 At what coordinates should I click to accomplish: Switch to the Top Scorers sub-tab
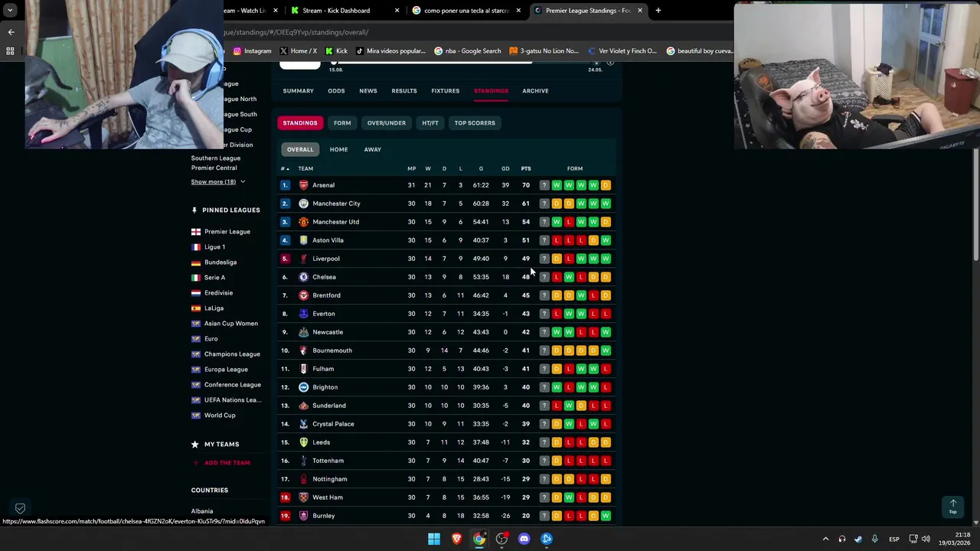[x=475, y=123]
